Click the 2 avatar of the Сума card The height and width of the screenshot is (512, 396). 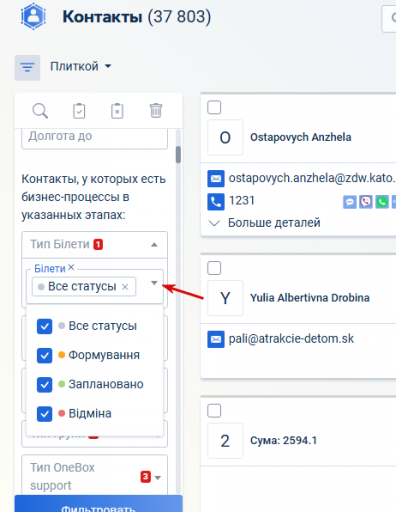[225, 441]
